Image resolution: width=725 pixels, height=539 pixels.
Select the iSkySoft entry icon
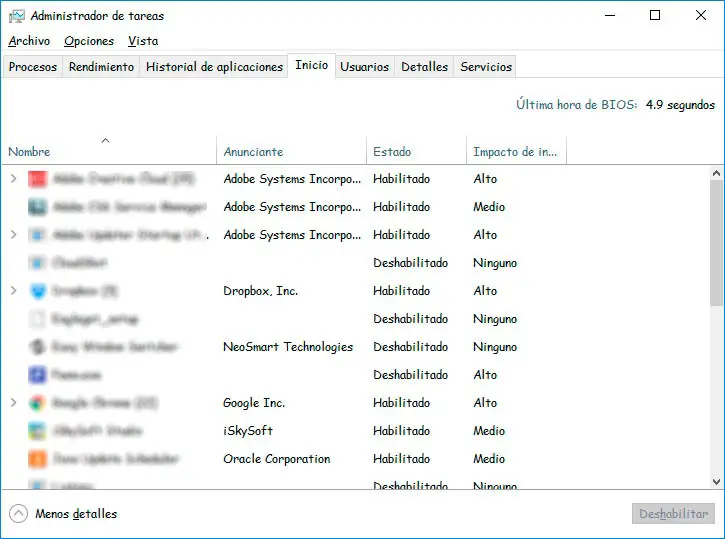point(38,431)
